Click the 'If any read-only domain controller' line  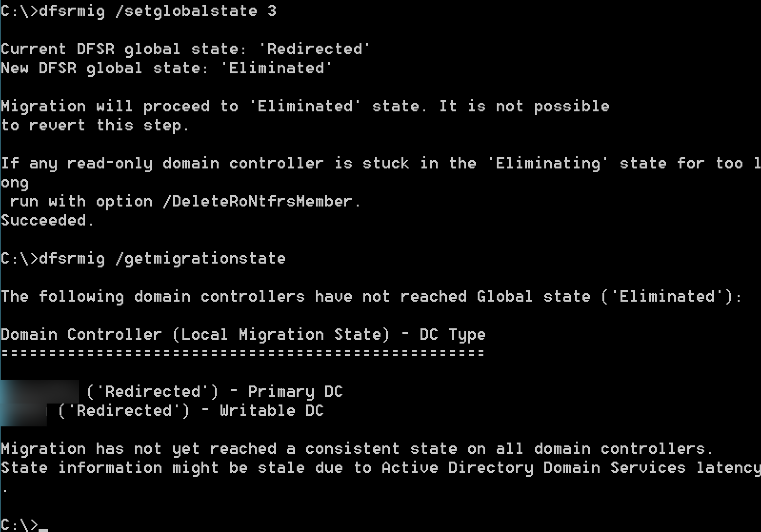pos(380,164)
